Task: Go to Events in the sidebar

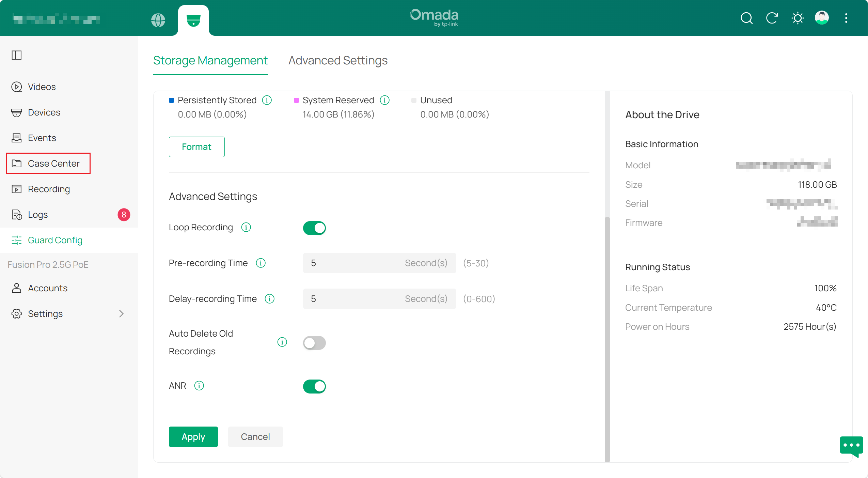Action: (x=69, y=138)
